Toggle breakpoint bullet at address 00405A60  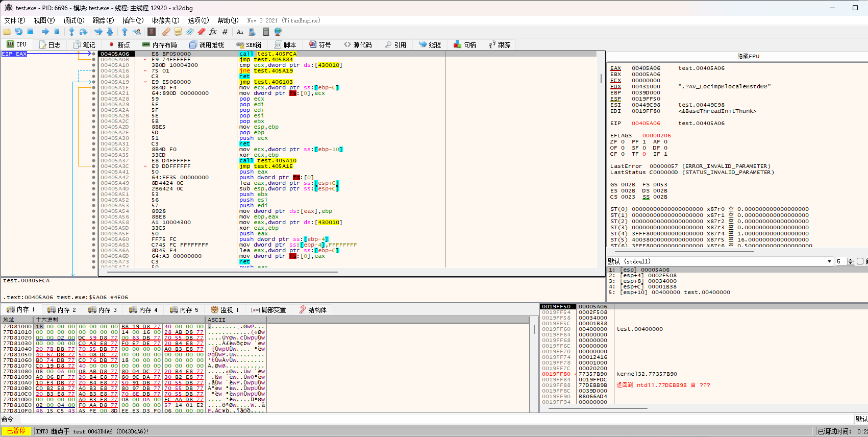point(93,239)
